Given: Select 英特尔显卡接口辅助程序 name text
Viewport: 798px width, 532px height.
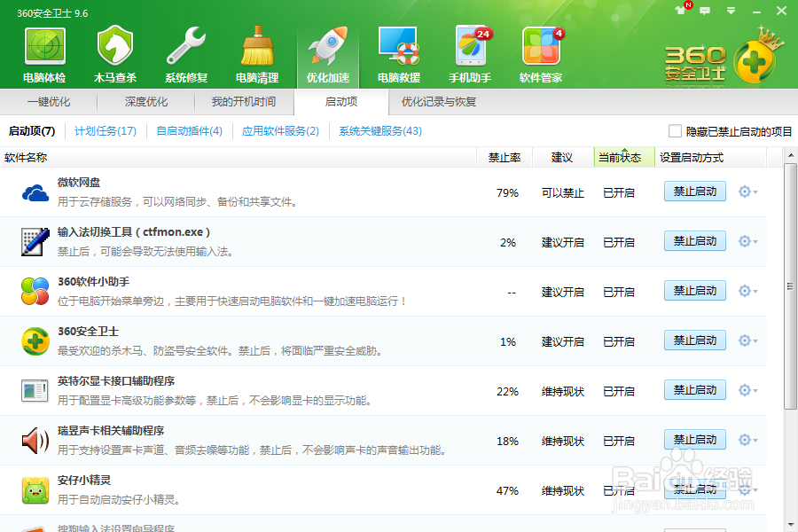Looking at the screenshot, I should pos(116,380).
